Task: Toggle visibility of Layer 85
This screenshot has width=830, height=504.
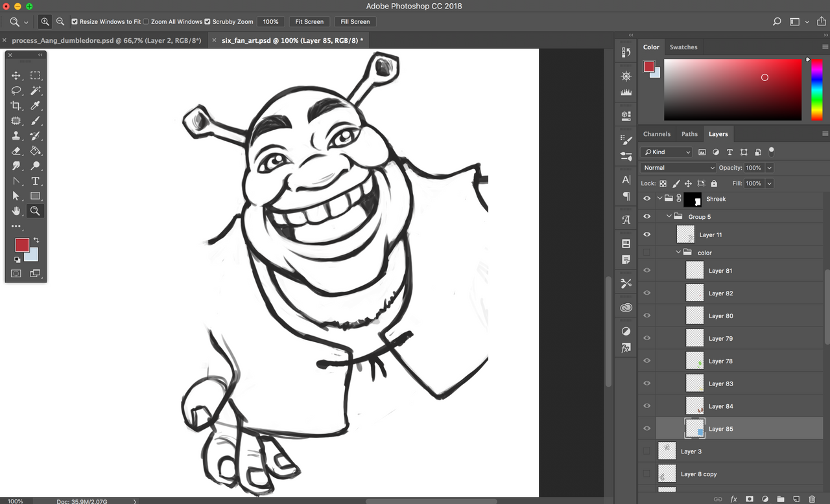Action: tap(646, 428)
